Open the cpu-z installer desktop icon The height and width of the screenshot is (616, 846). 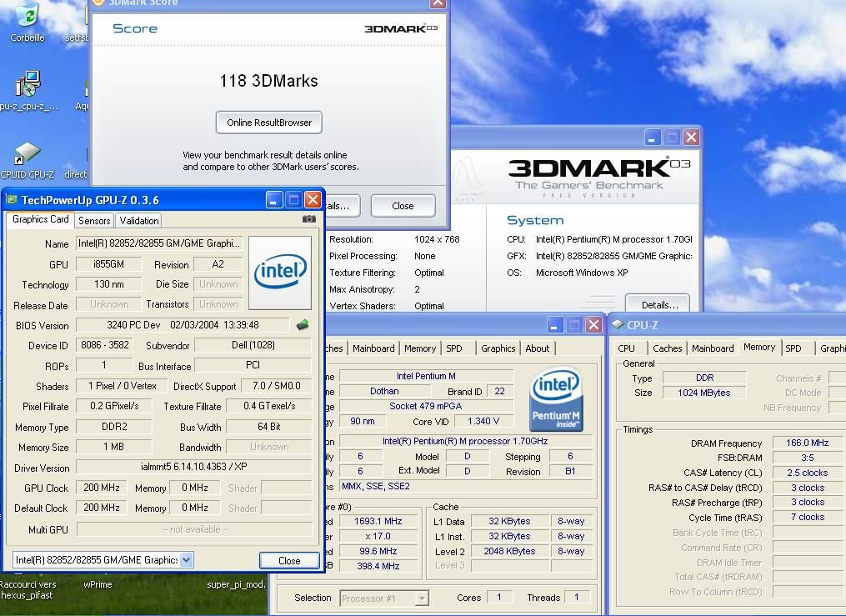point(27,91)
